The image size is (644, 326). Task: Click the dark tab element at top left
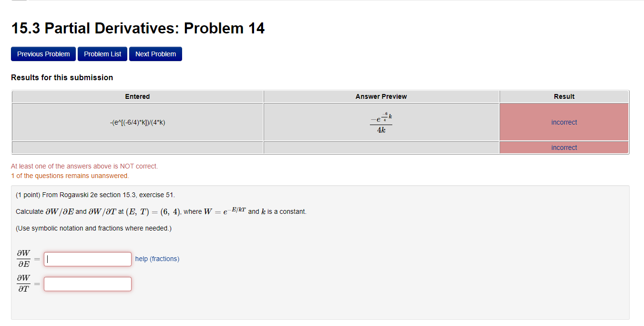pos(19,2)
